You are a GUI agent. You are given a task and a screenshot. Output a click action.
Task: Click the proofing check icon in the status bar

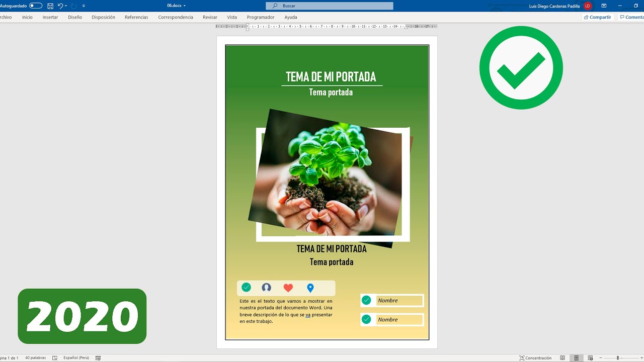click(55, 358)
